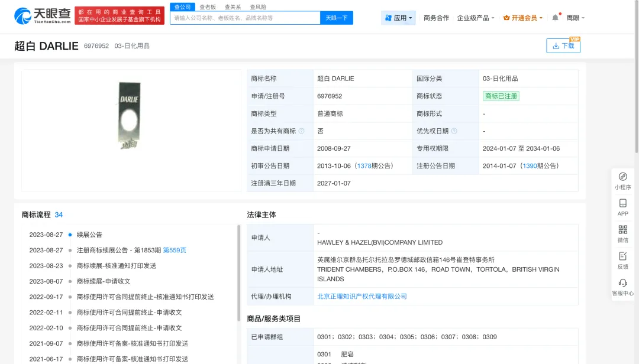Open agency link 北京正理知识产权代理有限公司
Screen dimensions: 639x364
coord(362,297)
